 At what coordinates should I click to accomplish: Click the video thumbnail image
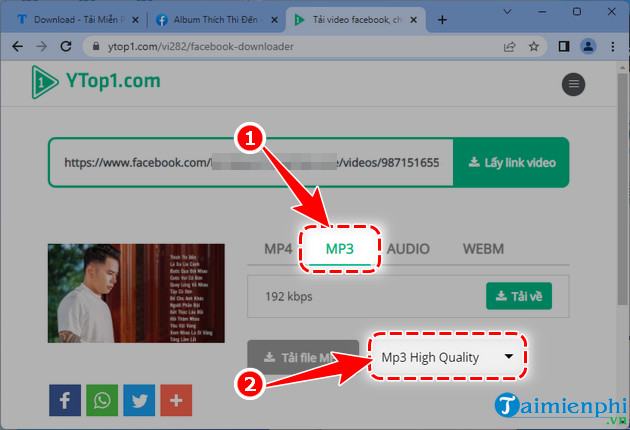136,293
